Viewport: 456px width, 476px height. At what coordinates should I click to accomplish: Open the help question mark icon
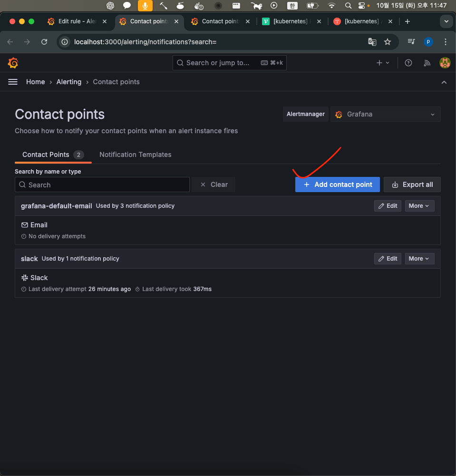point(408,63)
